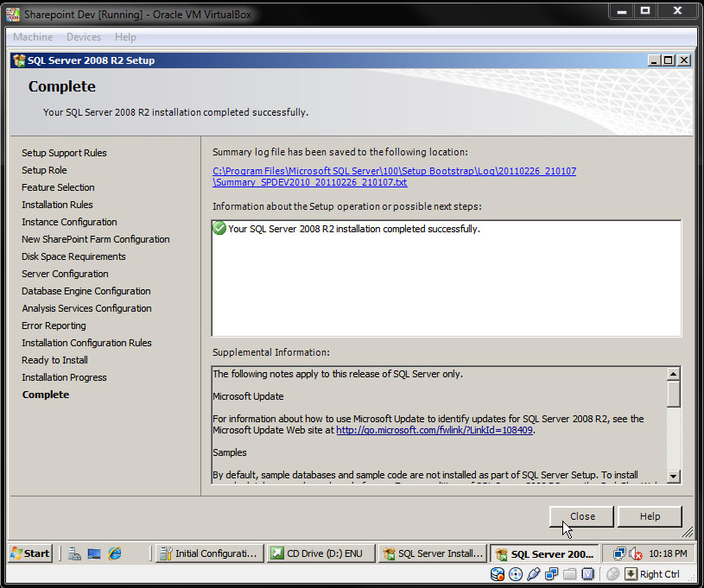Click the VirtualBox network adapters status icon

click(x=551, y=574)
